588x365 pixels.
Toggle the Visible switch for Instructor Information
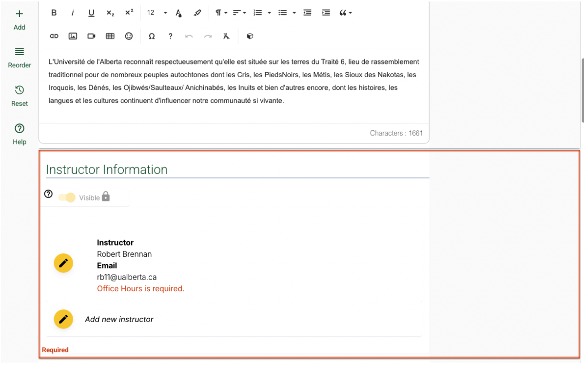pos(67,198)
